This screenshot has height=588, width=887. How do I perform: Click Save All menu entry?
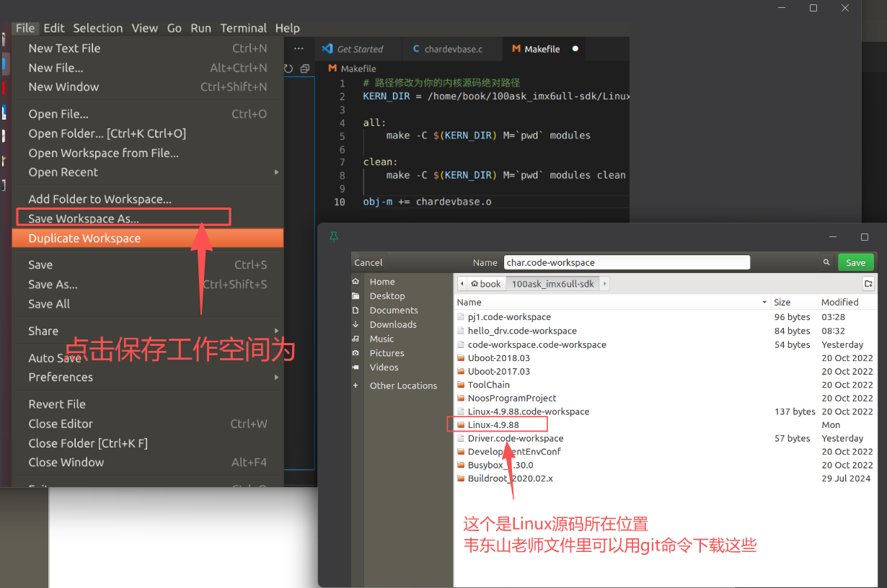147,304
